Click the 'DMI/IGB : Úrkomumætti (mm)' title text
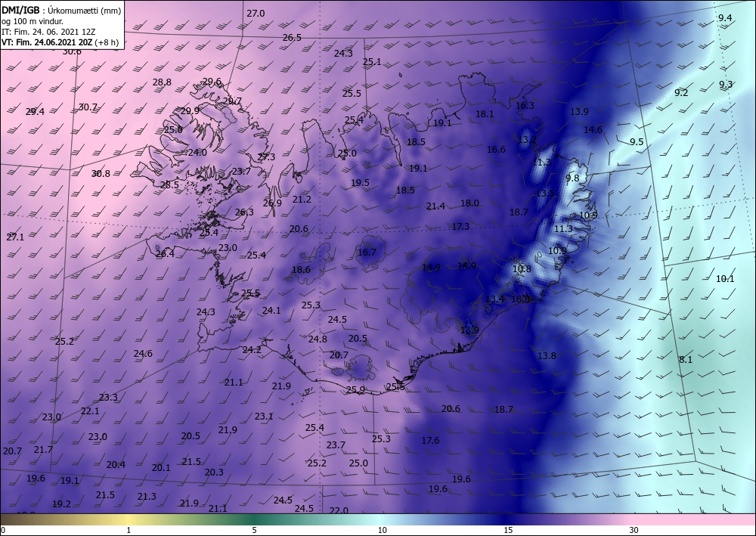The height and width of the screenshot is (536, 756). tap(62, 11)
